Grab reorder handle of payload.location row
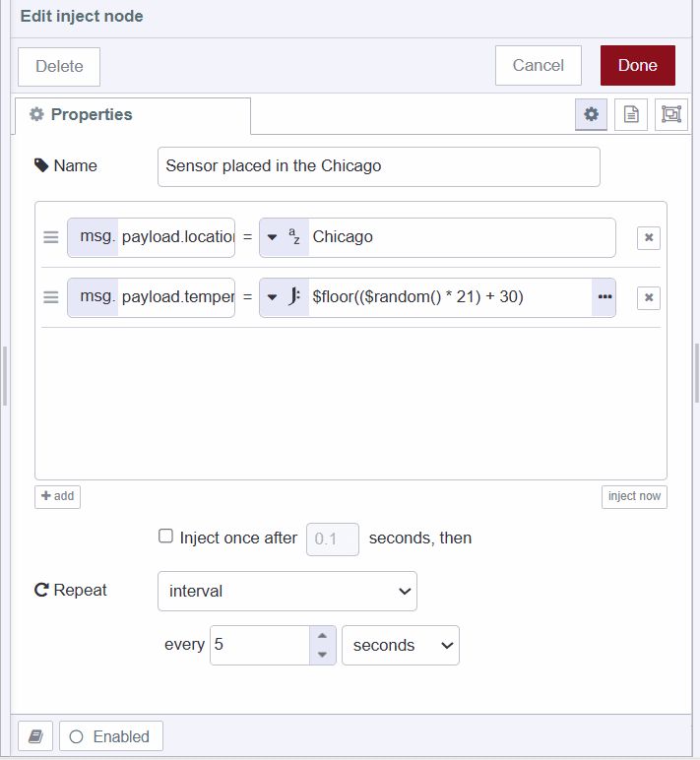Screen dimensions: 700x760 [x=51, y=237]
